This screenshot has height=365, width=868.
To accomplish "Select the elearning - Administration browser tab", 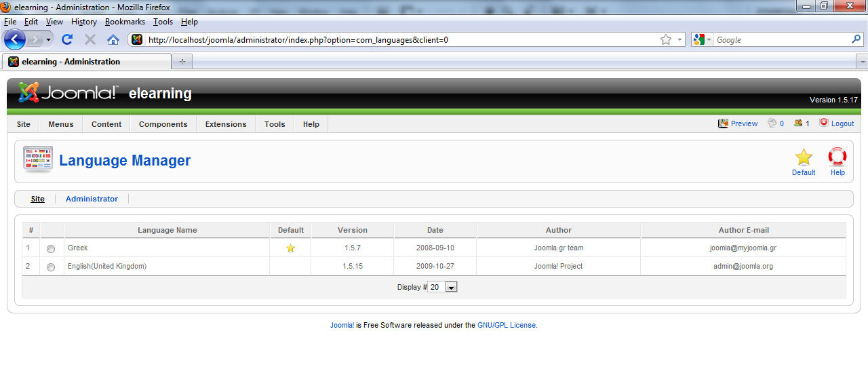I will pos(86,62).
